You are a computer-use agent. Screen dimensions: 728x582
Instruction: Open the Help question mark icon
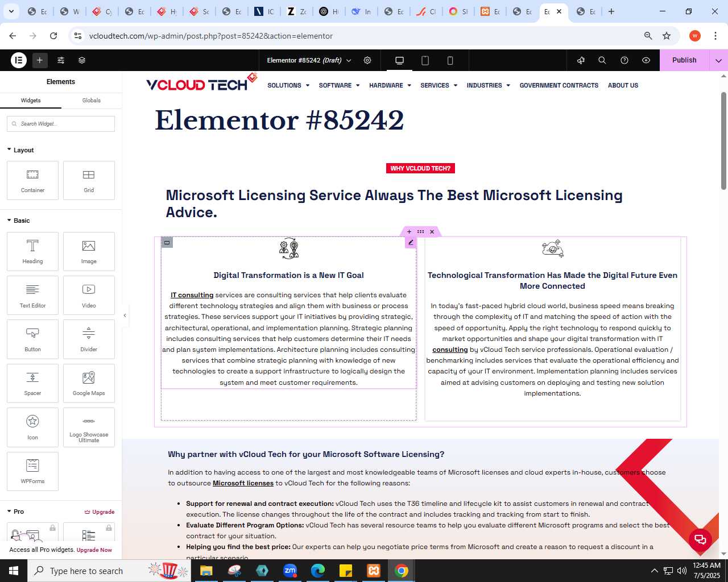coord(624,60)
